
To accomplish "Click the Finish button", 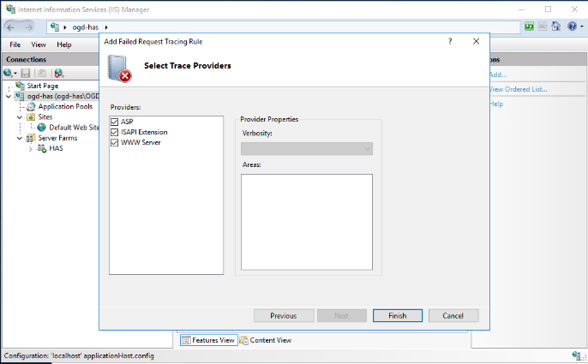I will click(x=398, y=316).
